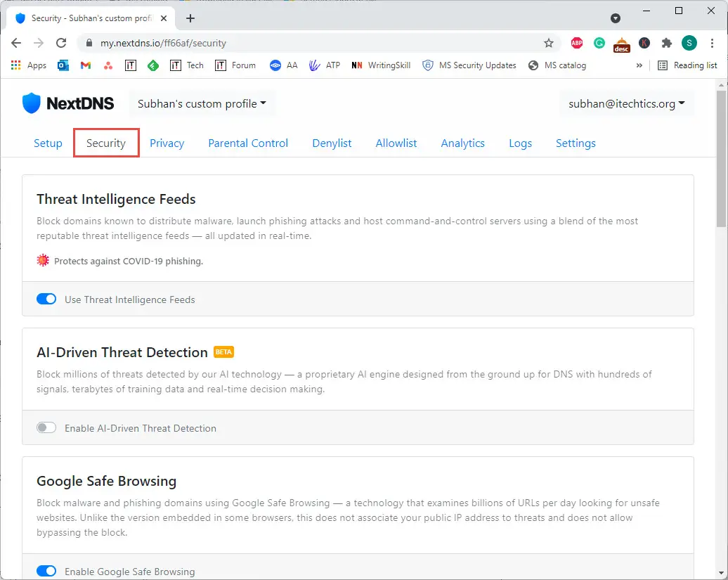
Task: Maximize the Chrome window
Action: (679, 11)
